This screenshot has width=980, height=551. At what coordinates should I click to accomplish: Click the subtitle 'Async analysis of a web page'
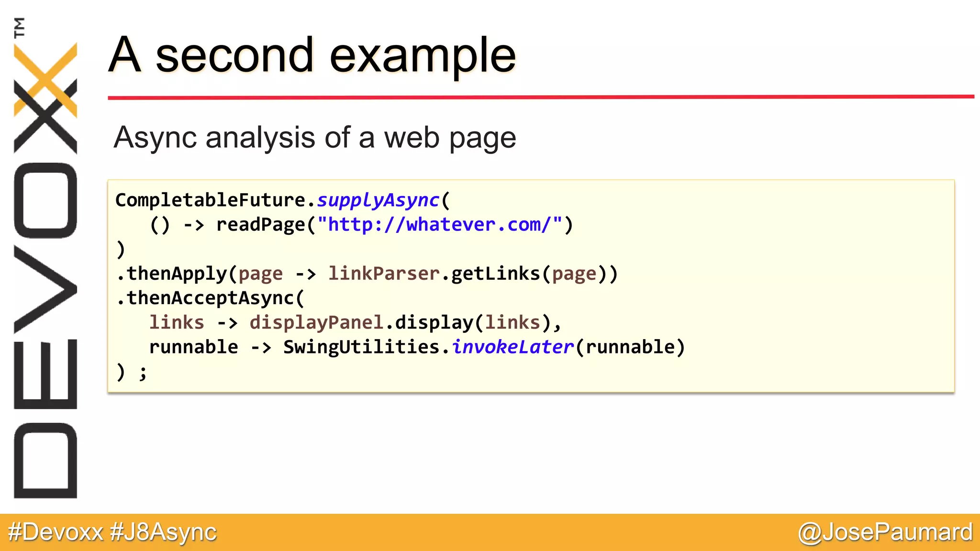314,138
